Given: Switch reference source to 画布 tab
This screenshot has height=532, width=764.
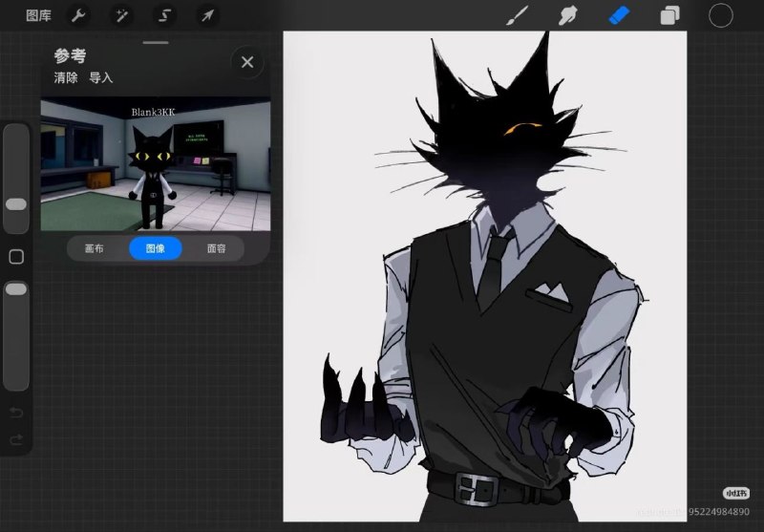Looking at the screenshot, I should [94, 248].
